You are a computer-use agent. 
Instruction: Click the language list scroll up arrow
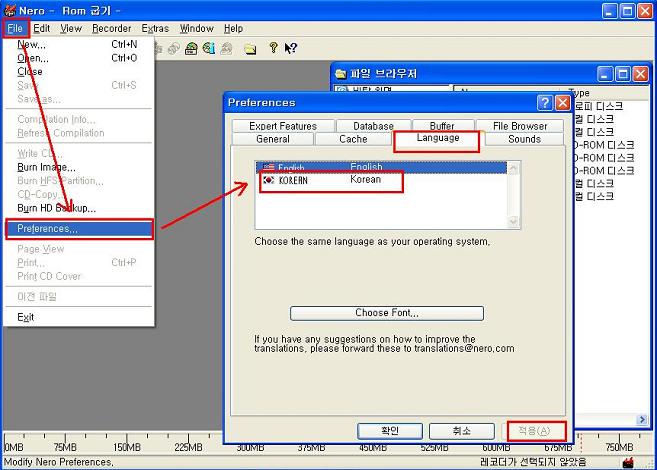point(513,168)
